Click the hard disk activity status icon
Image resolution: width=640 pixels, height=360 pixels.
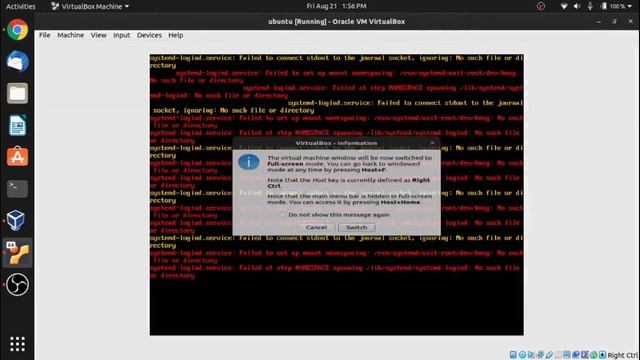[513, 355]
